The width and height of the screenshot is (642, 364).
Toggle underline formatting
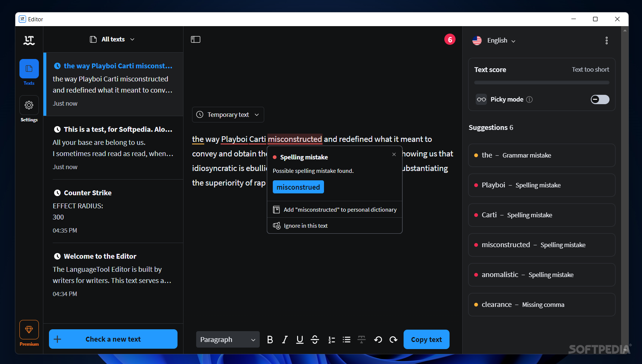point(300,339)
